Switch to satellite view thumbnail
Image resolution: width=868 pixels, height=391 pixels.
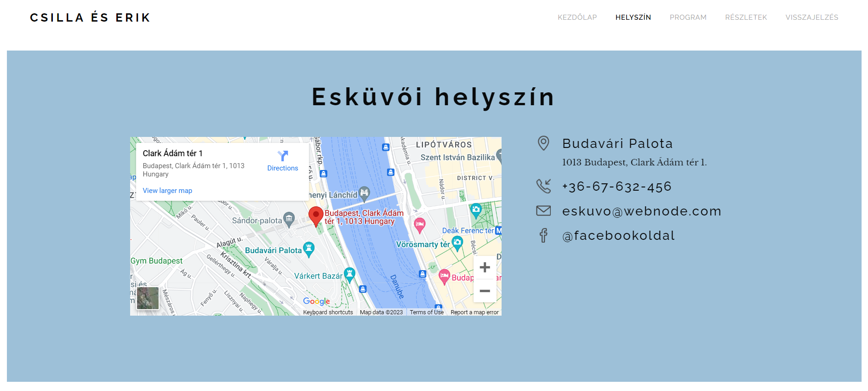(148, 298)
